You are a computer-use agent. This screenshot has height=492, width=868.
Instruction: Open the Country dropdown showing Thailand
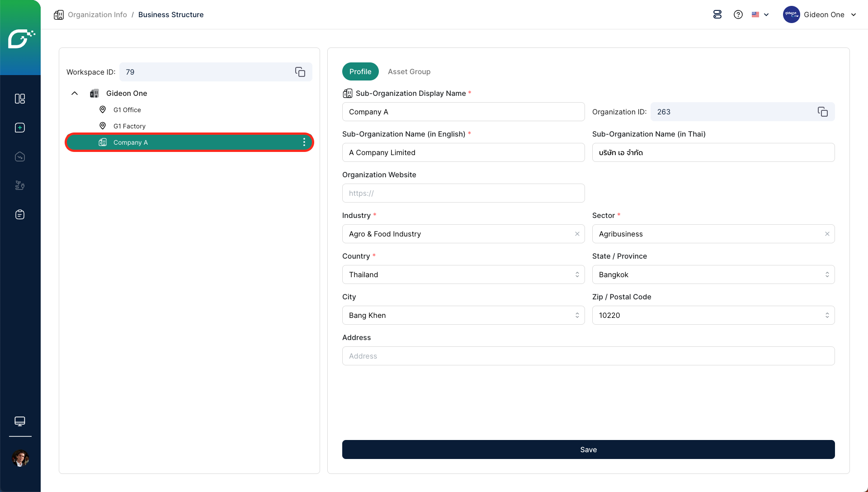click(463, 274)
